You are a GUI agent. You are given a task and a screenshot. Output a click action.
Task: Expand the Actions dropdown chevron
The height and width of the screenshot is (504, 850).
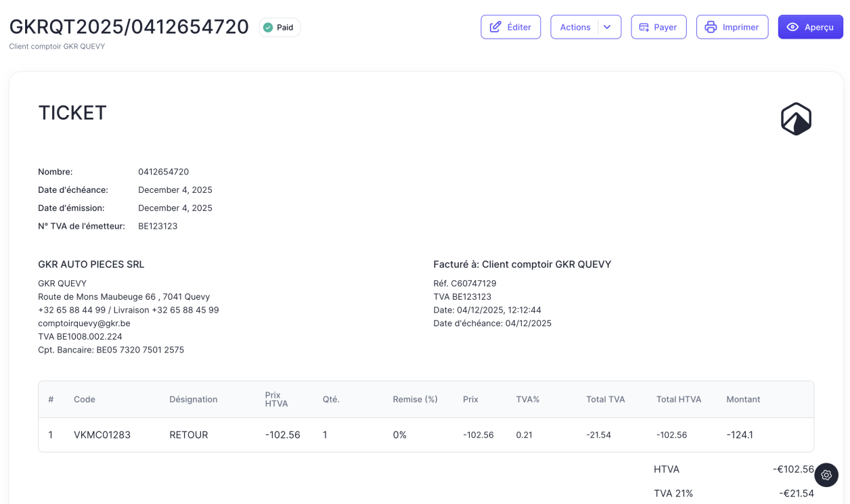(x=607, y=27)
